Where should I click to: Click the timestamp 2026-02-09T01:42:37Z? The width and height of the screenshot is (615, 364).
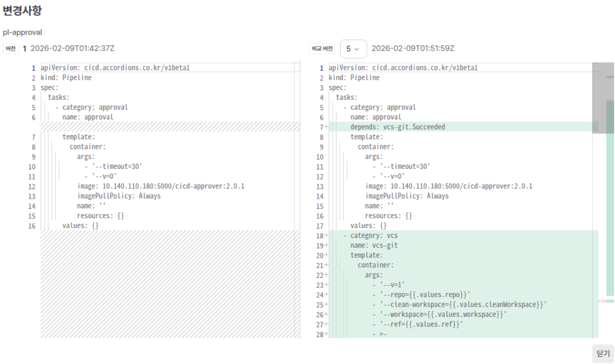72,48
